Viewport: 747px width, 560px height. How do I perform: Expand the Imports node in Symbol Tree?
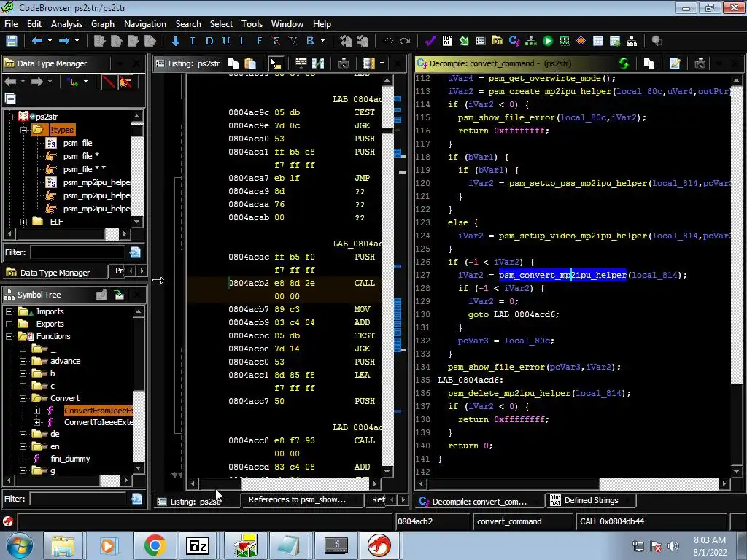click(9, 311)
